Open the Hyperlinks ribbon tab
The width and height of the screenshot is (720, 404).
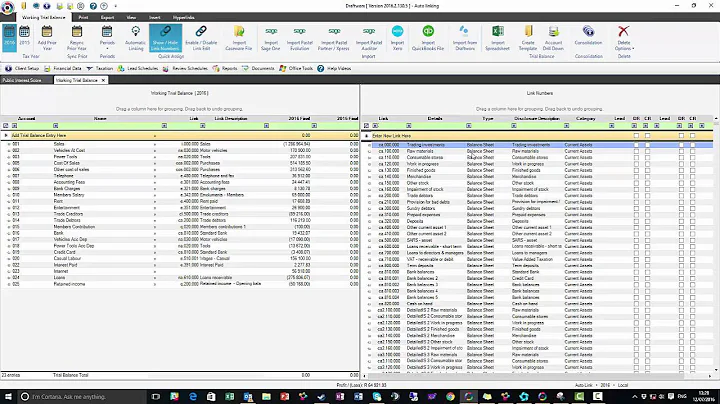click(x=184, y=17)
